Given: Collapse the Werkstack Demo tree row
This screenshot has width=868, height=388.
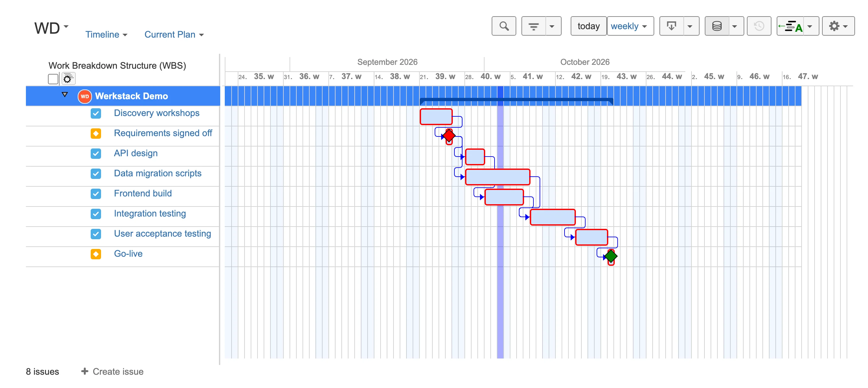Looking at the screenshot, I should [x=65, y=95].
